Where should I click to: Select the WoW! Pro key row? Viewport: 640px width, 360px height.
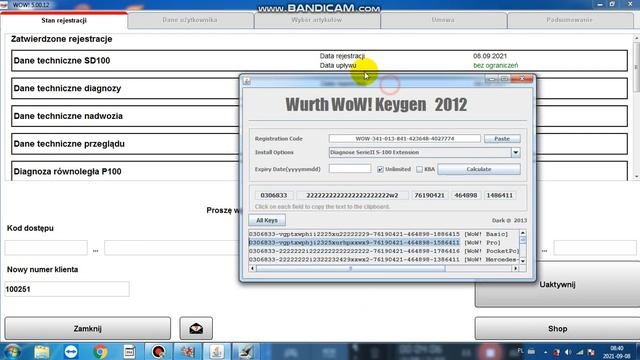pos(384,242)
